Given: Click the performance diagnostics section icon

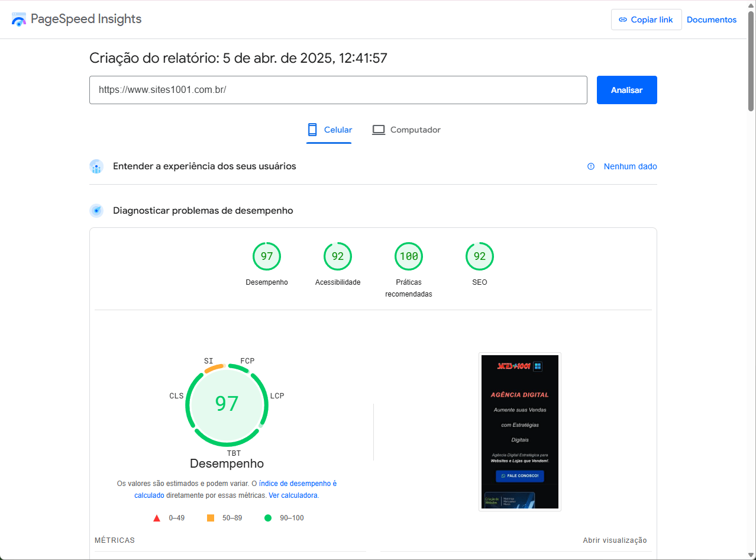Looking at the screenshot, I should (96, 211).
